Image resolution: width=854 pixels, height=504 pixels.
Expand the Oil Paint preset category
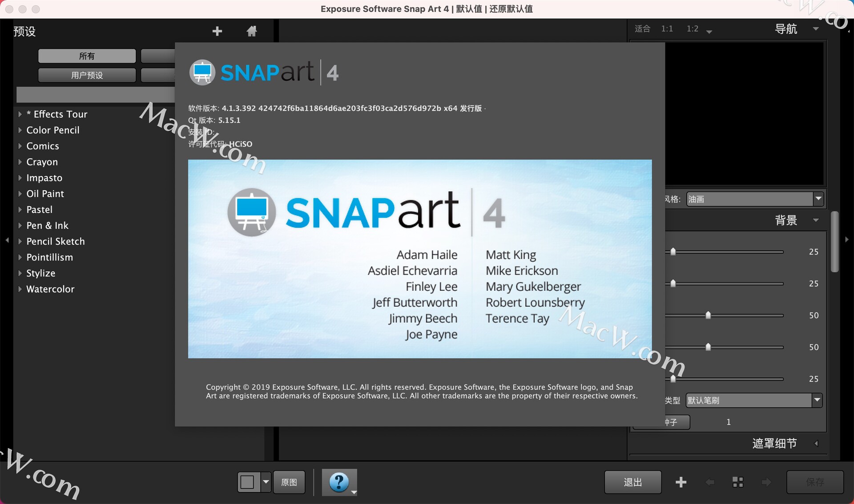pyautogui.click(x=20, y=194)
